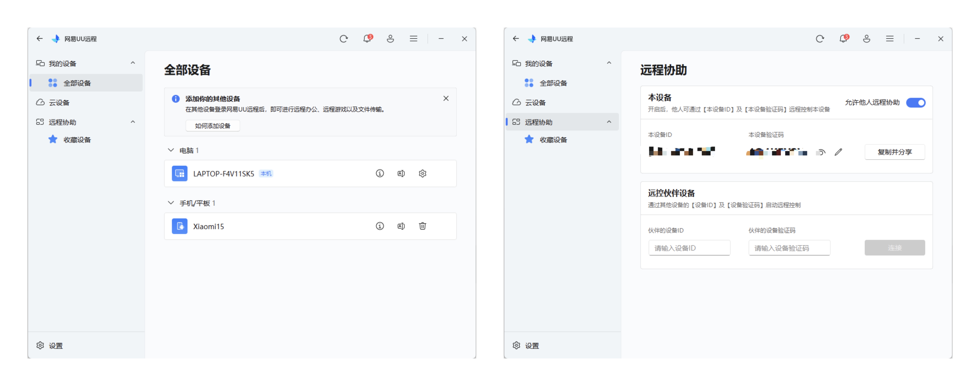
Task: Click the 如何添加设备 button
Action: click(x=212, y=126)
